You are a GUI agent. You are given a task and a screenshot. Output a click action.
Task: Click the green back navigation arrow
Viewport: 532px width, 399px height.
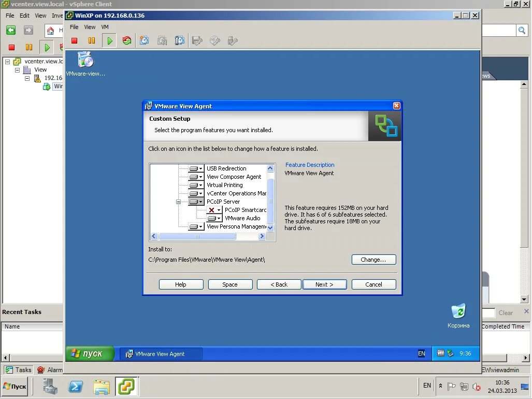coord(10,30)
